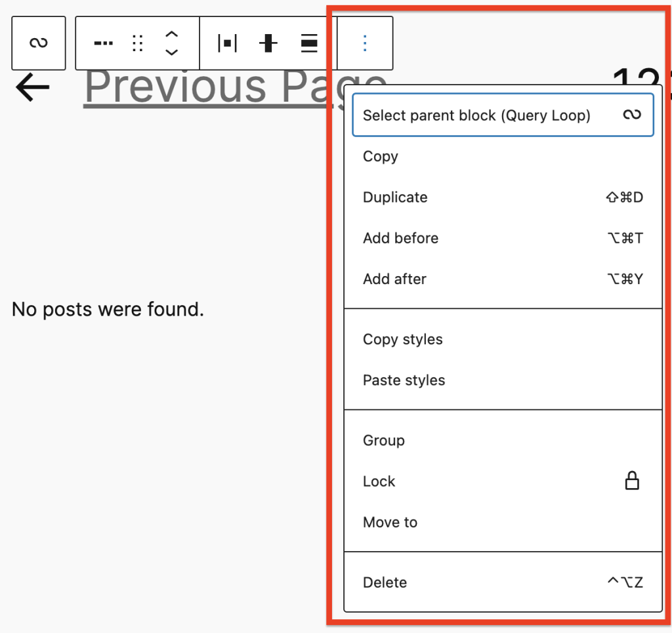The height and width of the screenshot is (633, 672).
Task: Select the Add before menu entry
Action: point(400,238)
